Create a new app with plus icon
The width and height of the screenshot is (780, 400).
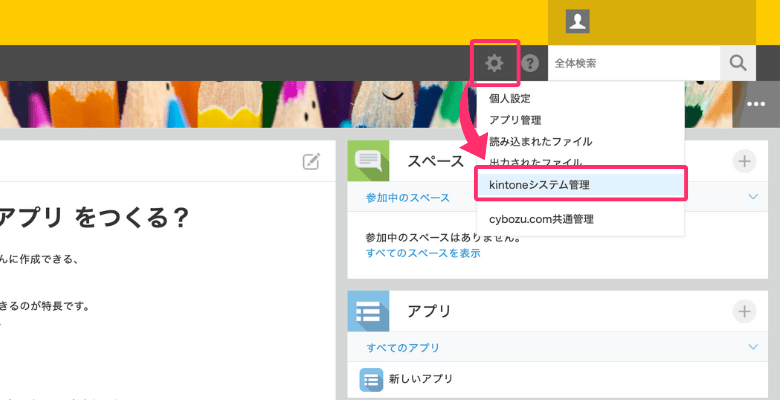click(744, 311)
